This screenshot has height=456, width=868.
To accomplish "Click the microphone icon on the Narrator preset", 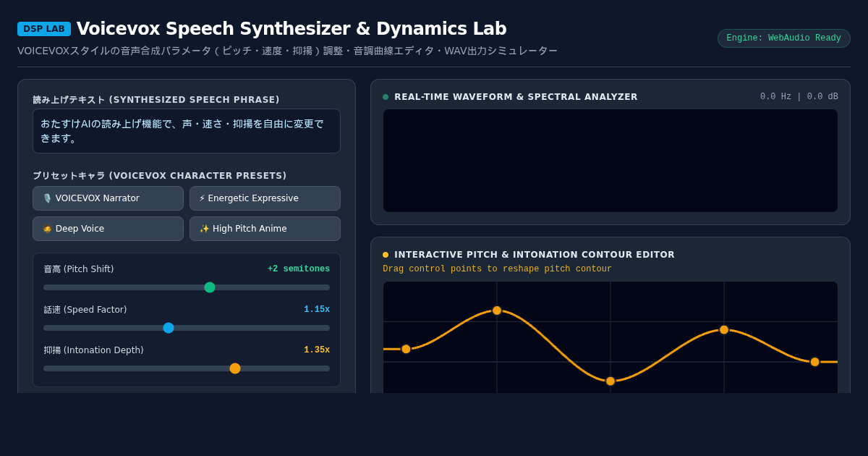I will tap(47, 198).
